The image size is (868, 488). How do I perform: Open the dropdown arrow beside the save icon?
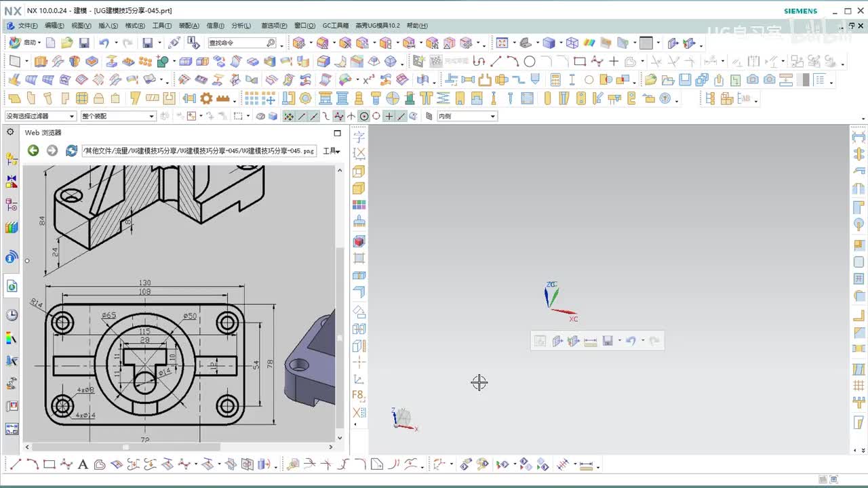click(160, 43)
